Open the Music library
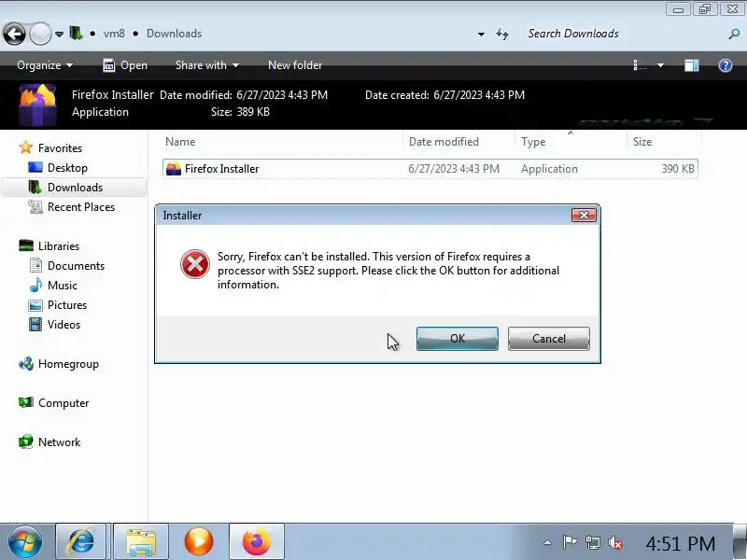The height and width of the screenshot is (560, 747). (x=63, y=286)
